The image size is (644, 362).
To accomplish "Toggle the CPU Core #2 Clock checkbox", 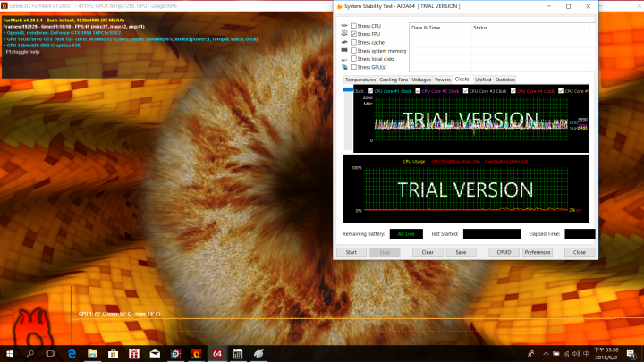I will point(418,91).
